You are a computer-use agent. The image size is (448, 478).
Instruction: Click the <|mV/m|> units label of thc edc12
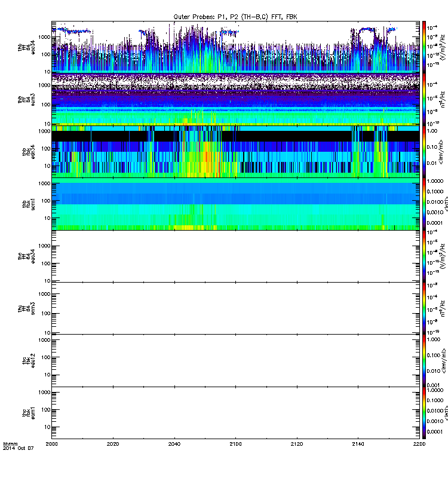[x=444, y=361]
